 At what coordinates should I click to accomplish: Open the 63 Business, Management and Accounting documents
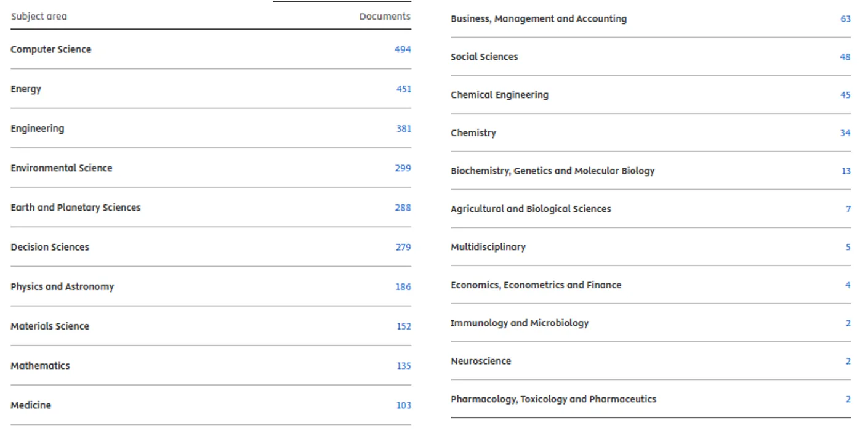(x=845, y=19)
